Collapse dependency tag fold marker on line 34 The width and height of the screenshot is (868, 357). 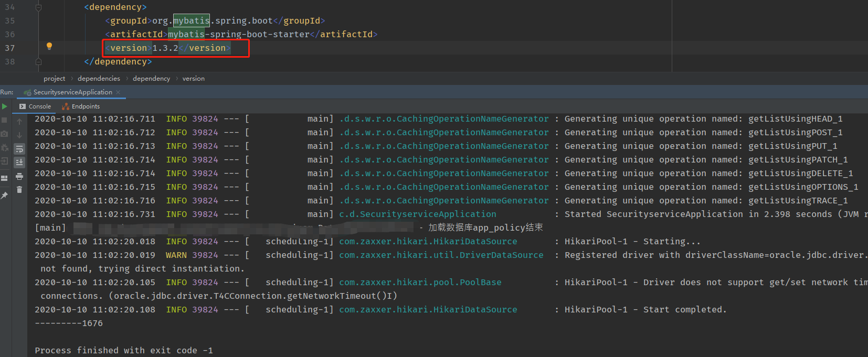click(38, 7)
